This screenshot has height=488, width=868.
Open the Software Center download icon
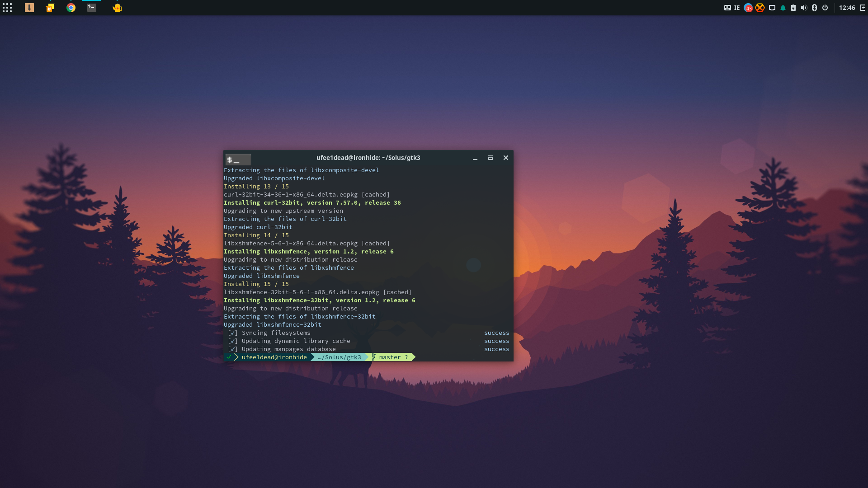(x=29, y=8)
